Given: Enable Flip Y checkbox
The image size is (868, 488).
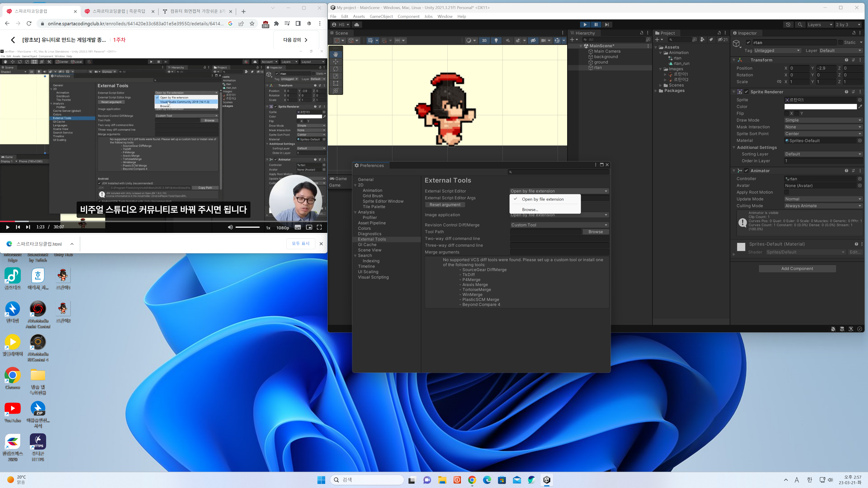Looking at the screenshot, I should [x=797, y=113].
